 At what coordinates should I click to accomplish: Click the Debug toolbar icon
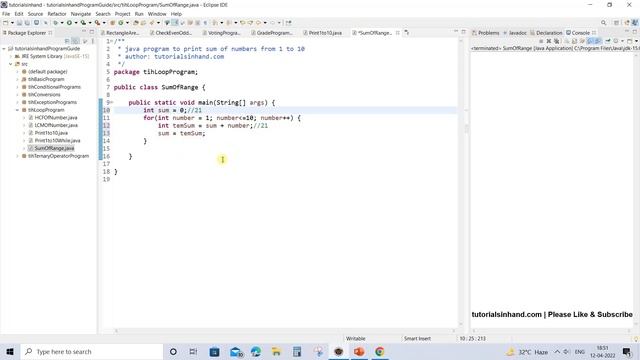point(56,23)
